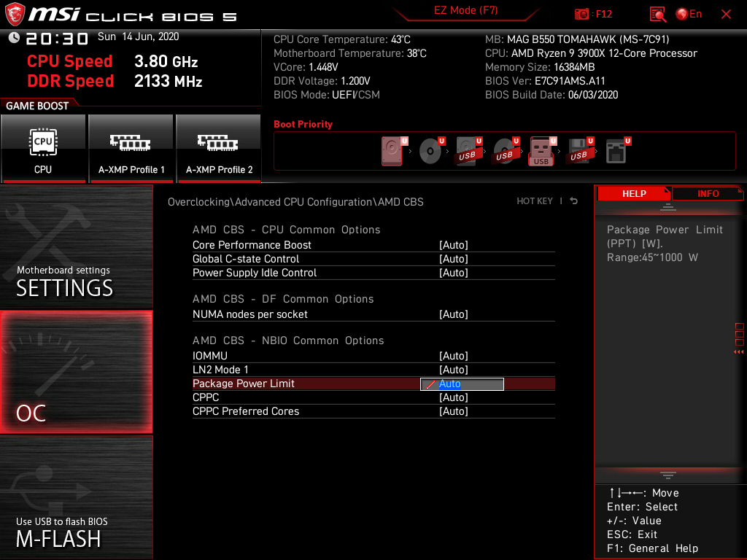Image resolution: width=747 pixels, height=560 pixels.
Task: Enable A-XMP Profile 2
Action: [x=218, y=149]
